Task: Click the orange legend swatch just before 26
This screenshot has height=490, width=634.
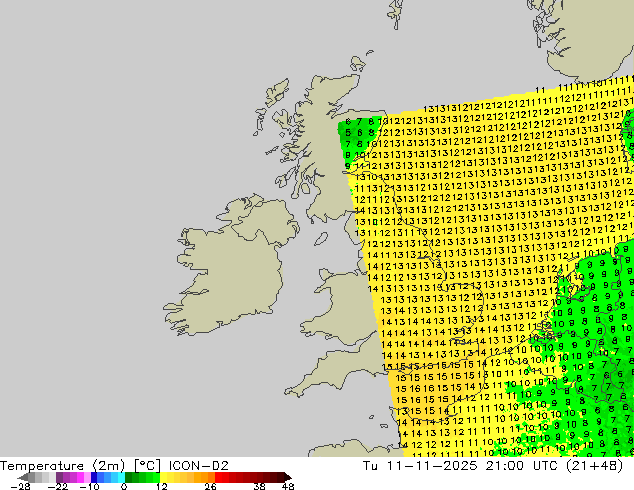Action: point(211,477)
